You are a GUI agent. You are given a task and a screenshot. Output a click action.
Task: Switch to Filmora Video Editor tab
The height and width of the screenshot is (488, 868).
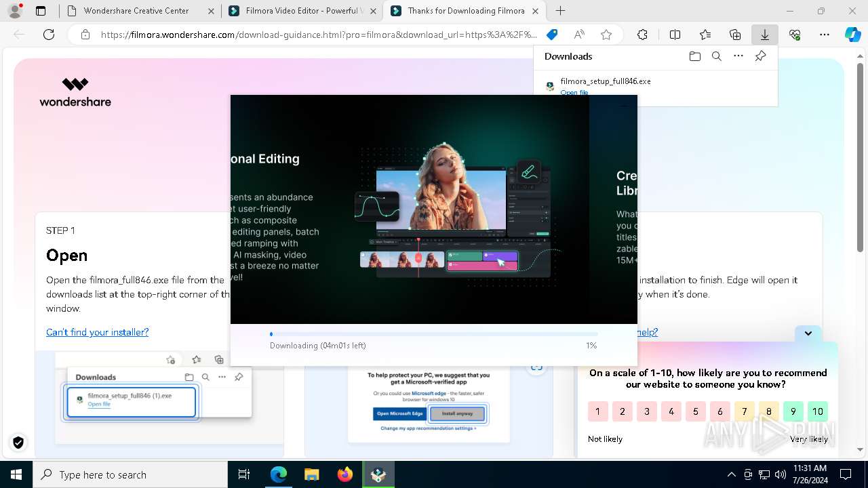click(302, 11)
